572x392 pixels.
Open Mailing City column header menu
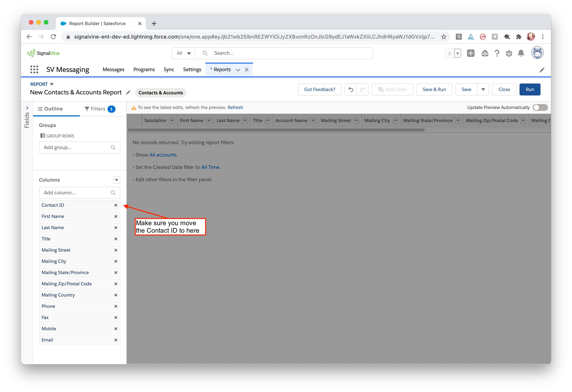point(395,121)
